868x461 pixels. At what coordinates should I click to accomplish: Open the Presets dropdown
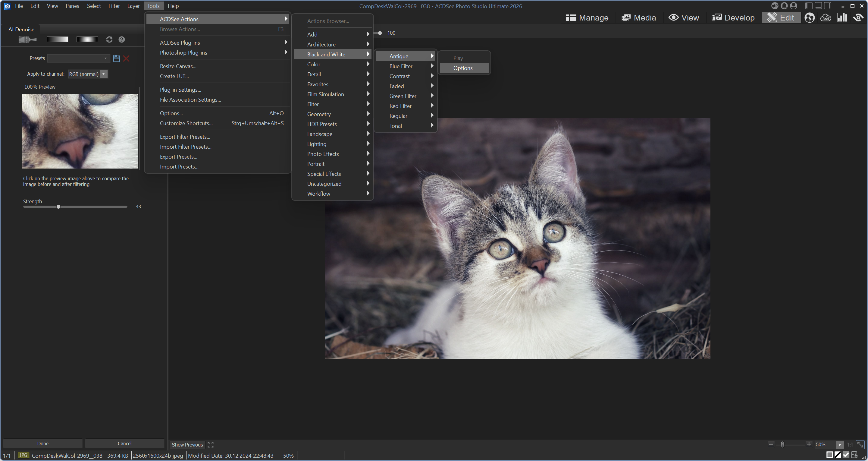(x=79, y=58)
